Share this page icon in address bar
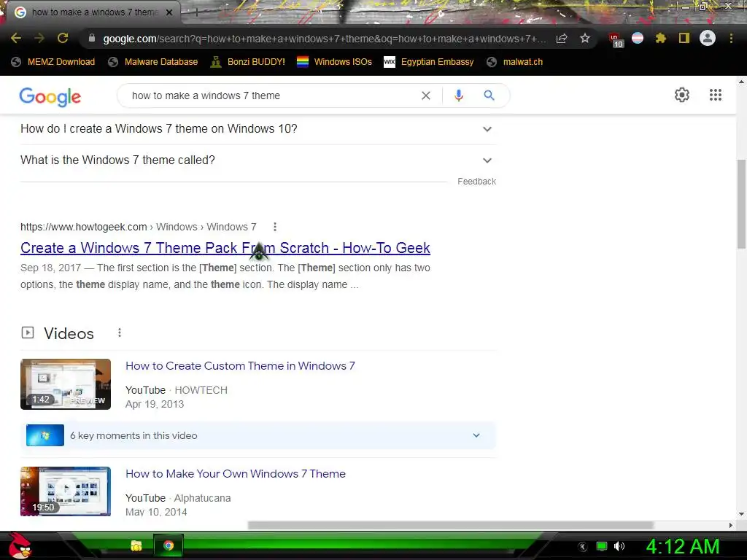This screenshot has width=747, height=560. [562, 39]
